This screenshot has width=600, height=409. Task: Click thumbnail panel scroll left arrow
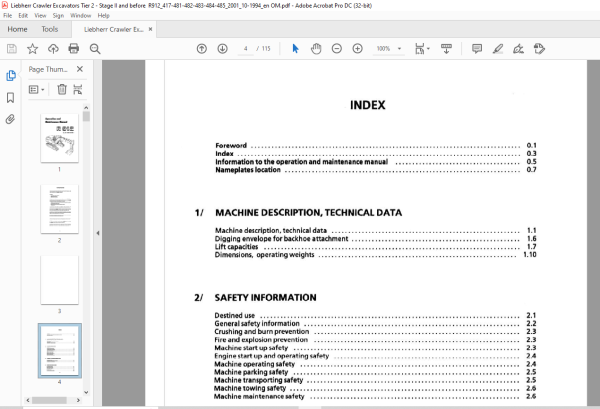coord(28,400)
